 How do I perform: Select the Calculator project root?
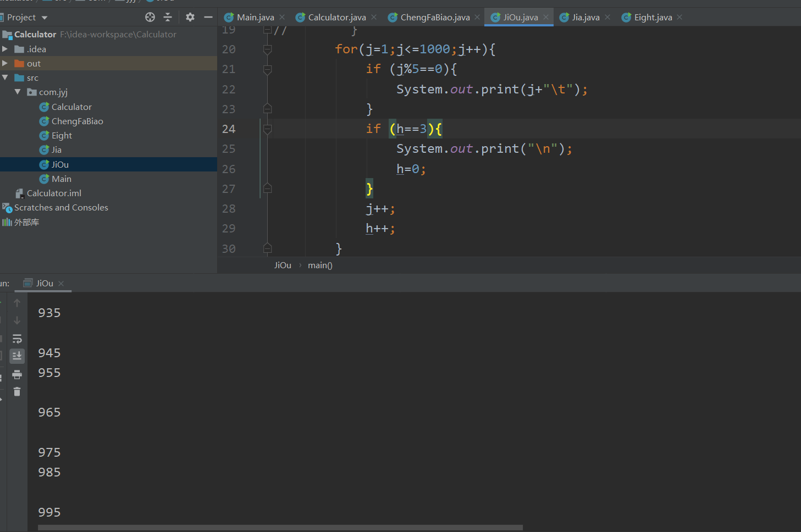pos(108,35)
